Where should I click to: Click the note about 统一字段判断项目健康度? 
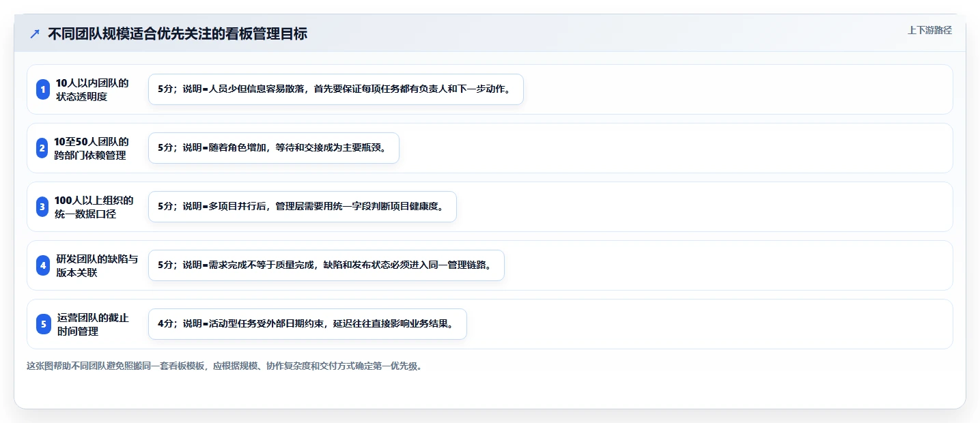tap(302, 207)
